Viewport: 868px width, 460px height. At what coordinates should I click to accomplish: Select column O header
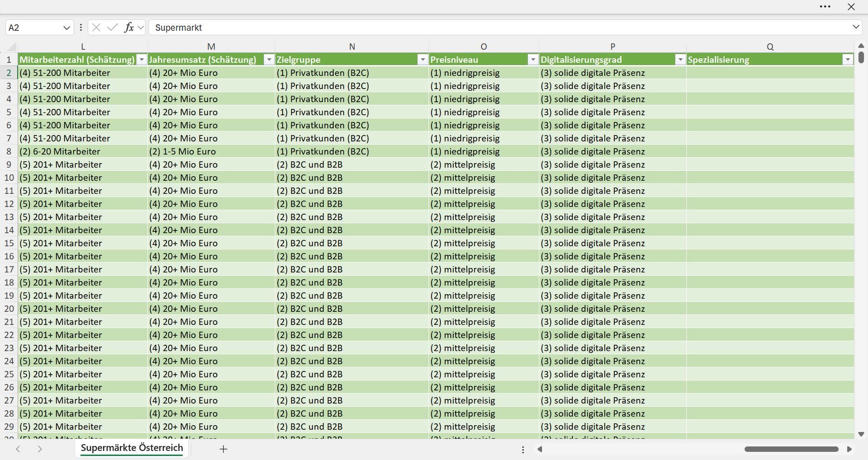484,47
